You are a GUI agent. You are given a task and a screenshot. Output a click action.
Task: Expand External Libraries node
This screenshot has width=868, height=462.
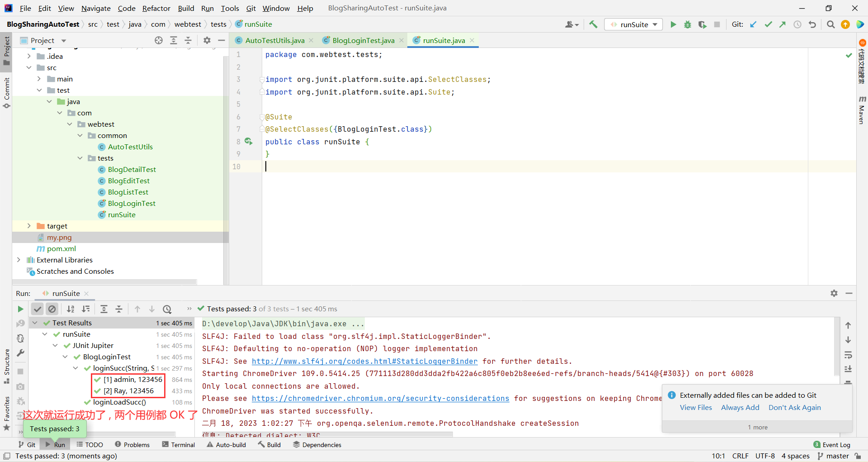coord(19,260)
